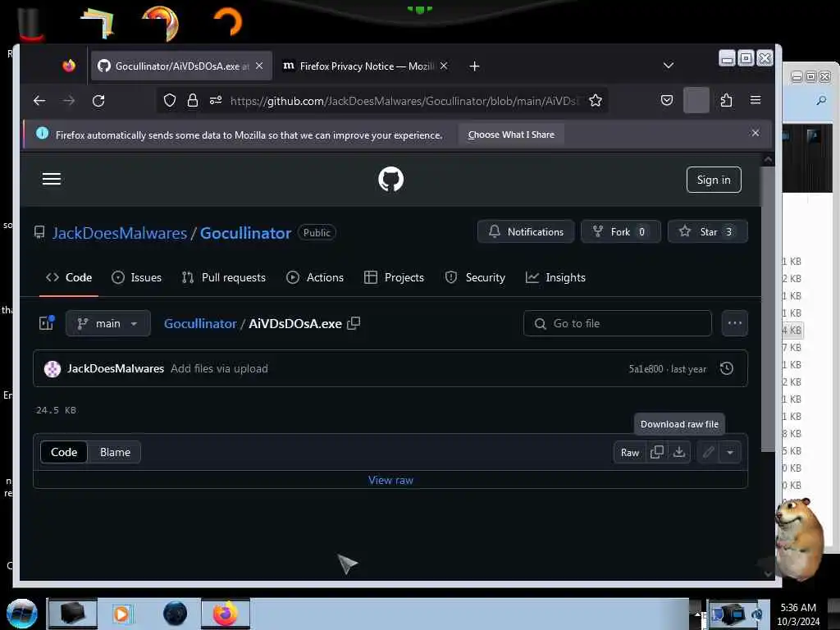The height and width of the screenshot is (630, 840).
Task: Open site permissions icon in address bar
Action: click(x=216, y=101)
